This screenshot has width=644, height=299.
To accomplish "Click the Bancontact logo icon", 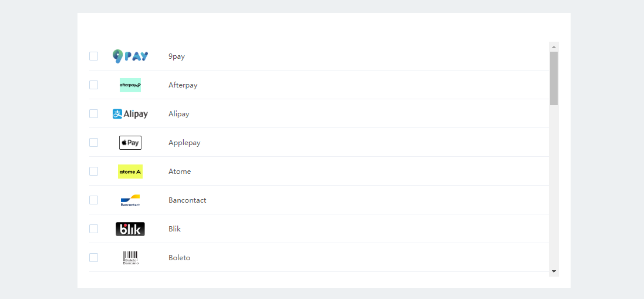I will coord(130,200).
